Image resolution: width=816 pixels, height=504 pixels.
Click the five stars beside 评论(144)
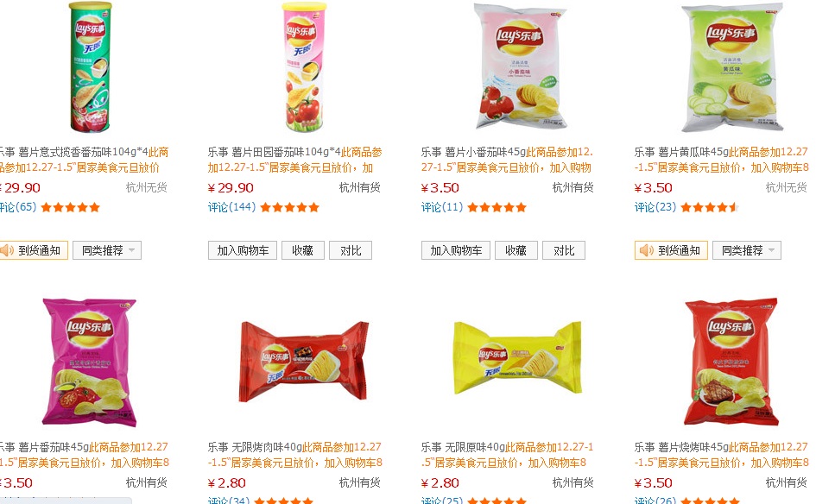tap(289, 207)
